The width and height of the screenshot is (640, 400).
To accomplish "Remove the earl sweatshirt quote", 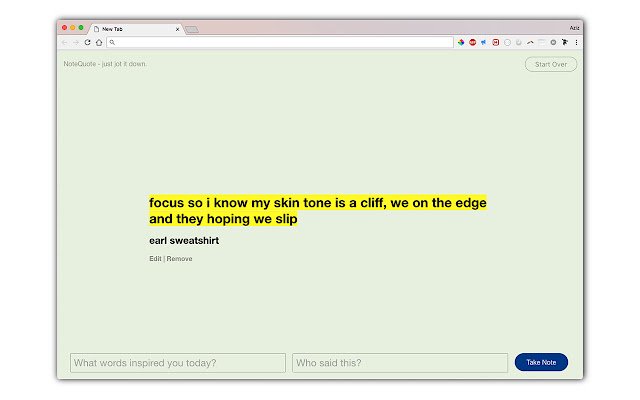I will coord(179,259).
